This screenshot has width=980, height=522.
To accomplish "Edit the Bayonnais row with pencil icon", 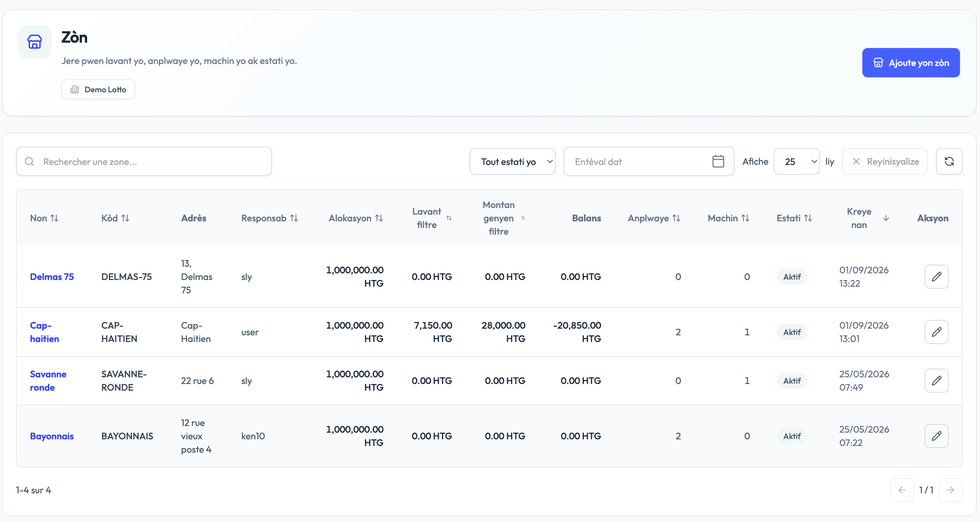I will point(936,436).
